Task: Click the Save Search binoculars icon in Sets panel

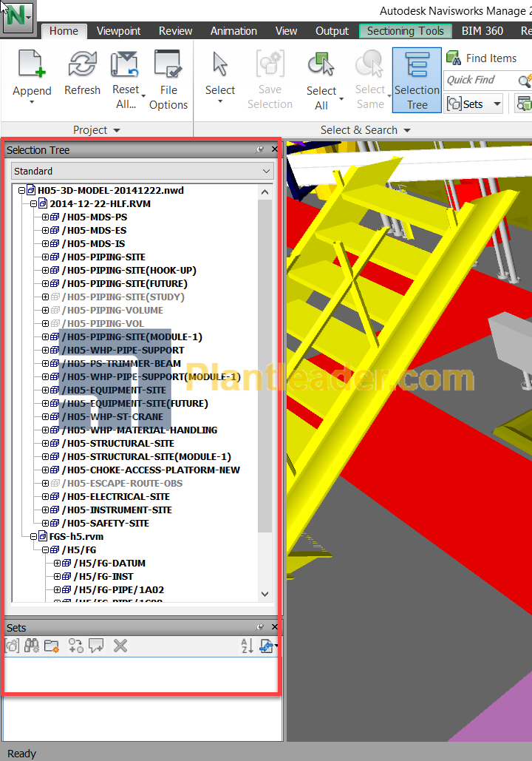Action: [32, 646]
